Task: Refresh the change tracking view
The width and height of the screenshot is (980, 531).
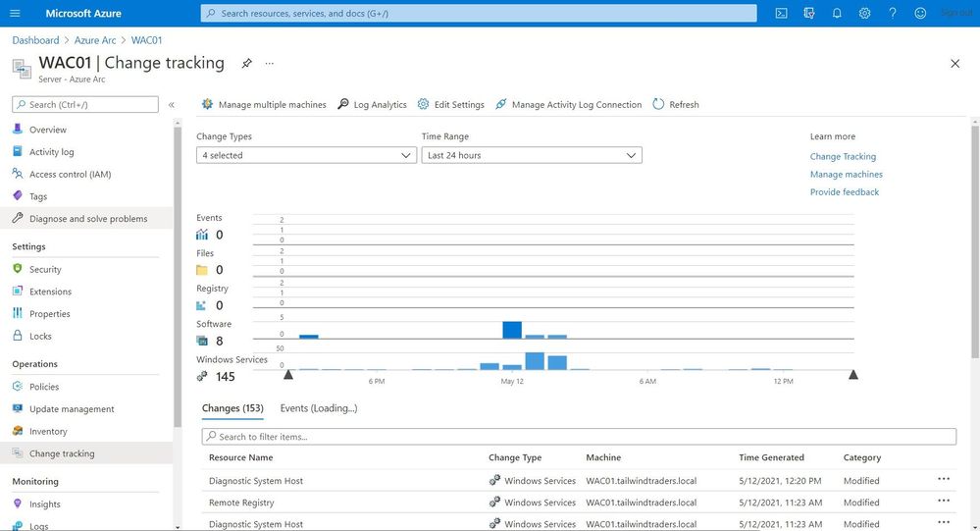Action: click(x=676, y=104)
